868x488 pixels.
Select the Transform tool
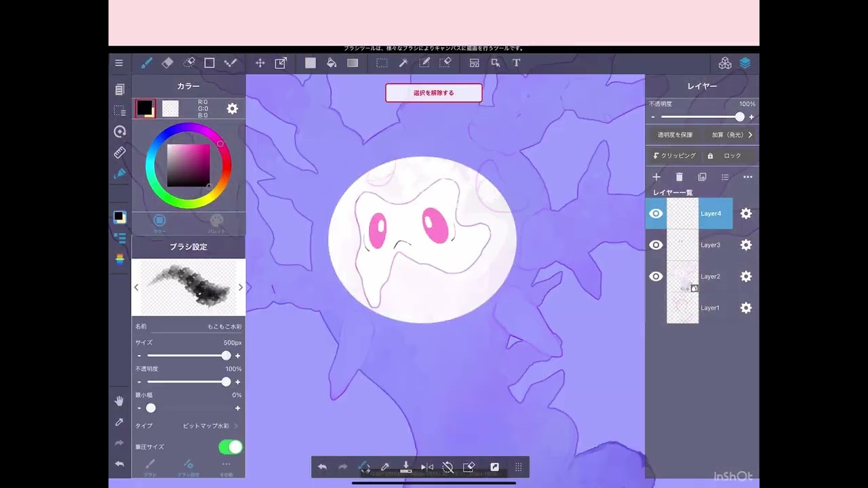click(281, 63)
